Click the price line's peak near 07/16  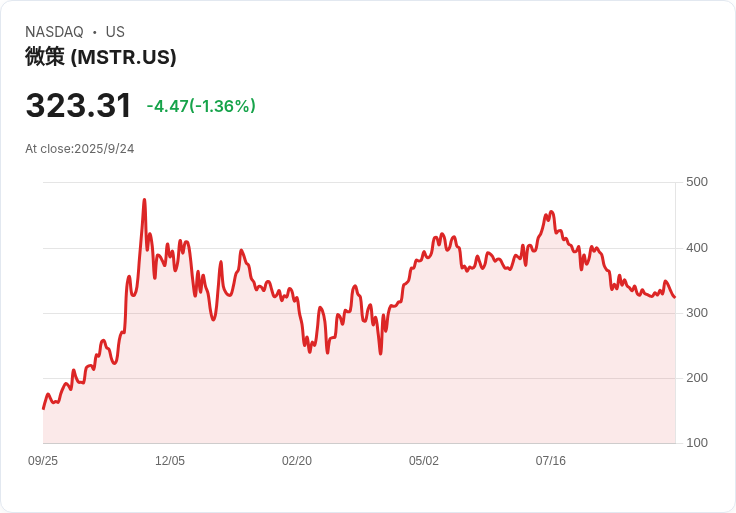coord(551,212)
